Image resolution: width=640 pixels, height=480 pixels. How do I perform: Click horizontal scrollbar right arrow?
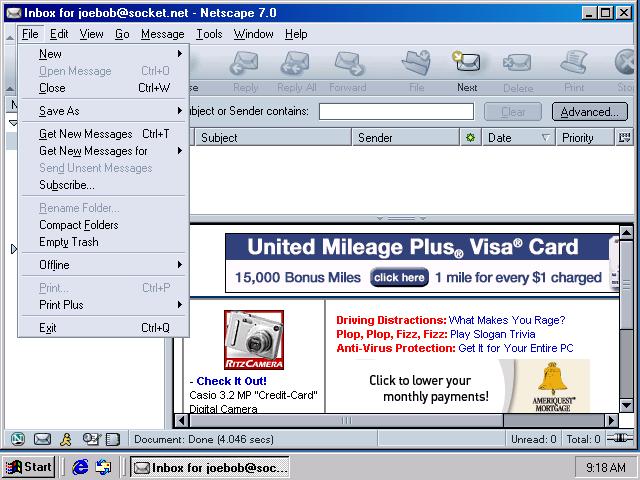[611, 420]
